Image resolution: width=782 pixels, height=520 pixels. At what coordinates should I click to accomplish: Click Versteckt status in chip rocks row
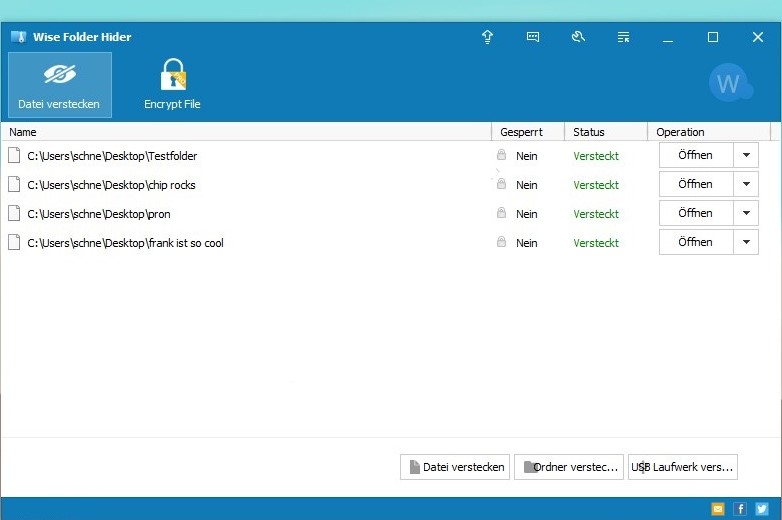[x=596, y=185]
